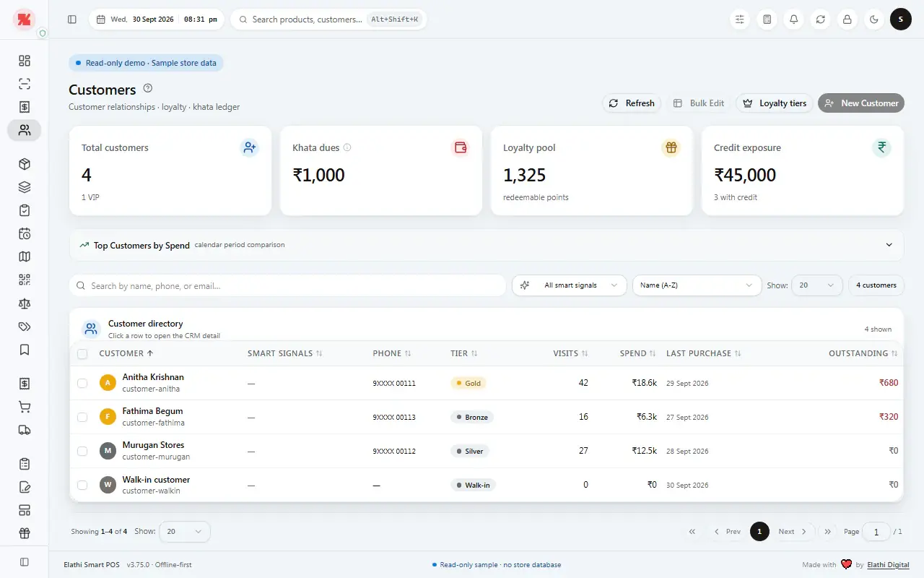
Task: Select the Walk-in customer row checkbox
Action: pos(82,485)
